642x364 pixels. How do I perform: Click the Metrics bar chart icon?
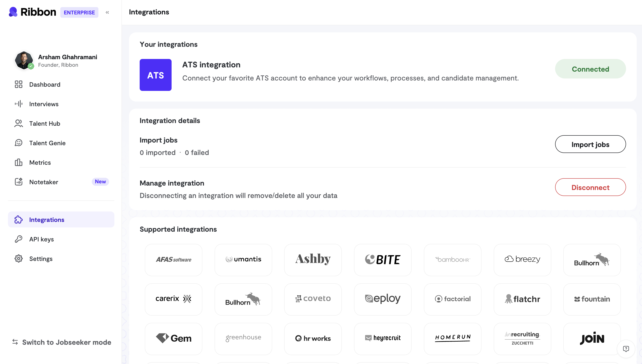coord(18,162)
